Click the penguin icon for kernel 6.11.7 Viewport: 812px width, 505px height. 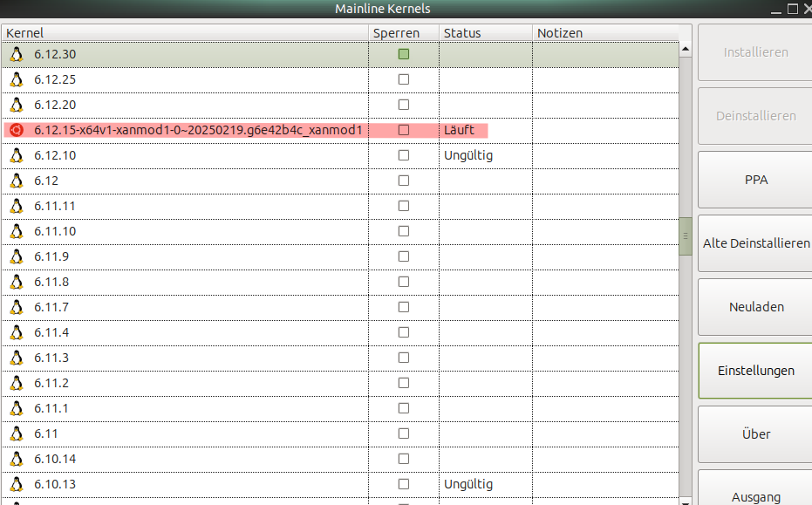[x=17, y=308]
